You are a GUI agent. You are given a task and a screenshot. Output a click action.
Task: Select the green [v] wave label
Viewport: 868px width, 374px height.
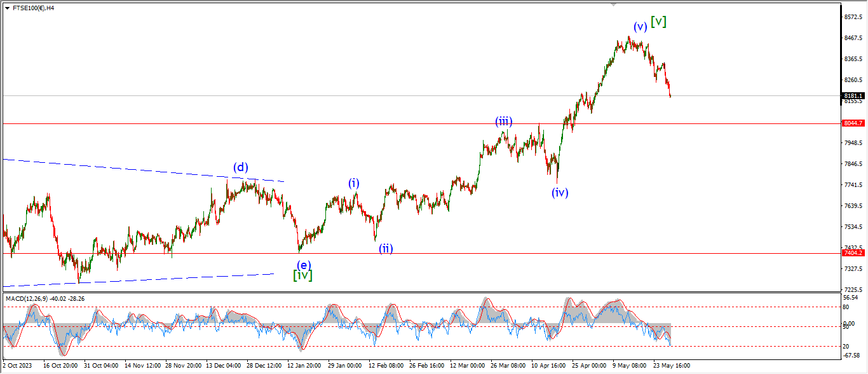pyautogui.click(x=659, y=21)
